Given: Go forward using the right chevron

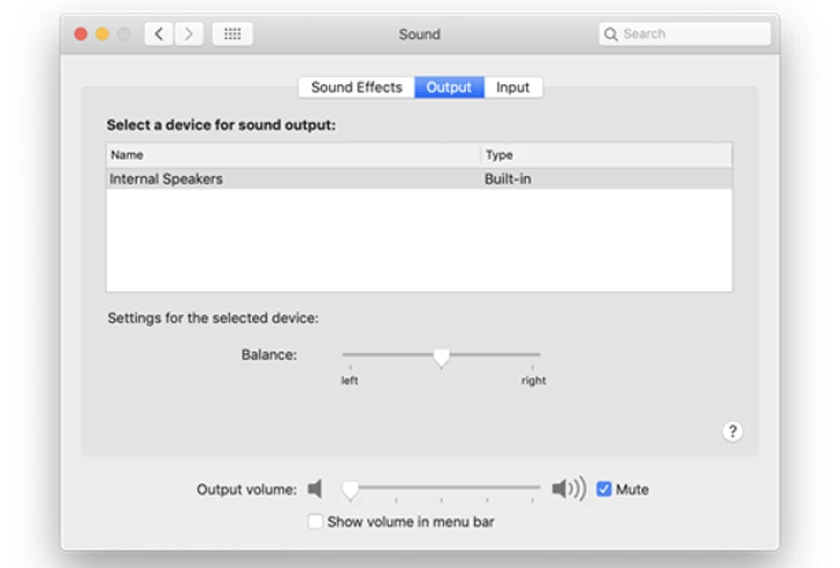Looking at the screenshot, I should point(189,34).
